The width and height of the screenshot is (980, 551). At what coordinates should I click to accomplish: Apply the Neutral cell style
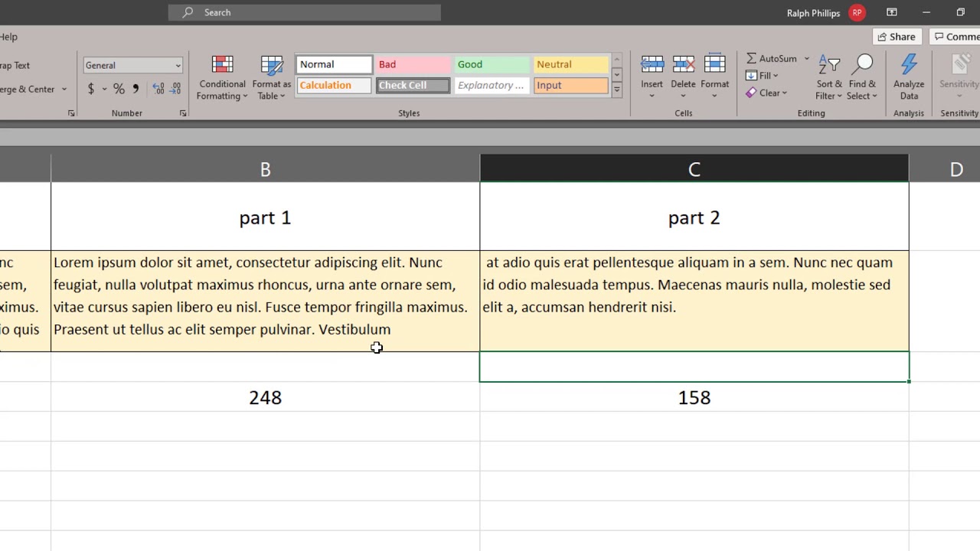[571, 64]
